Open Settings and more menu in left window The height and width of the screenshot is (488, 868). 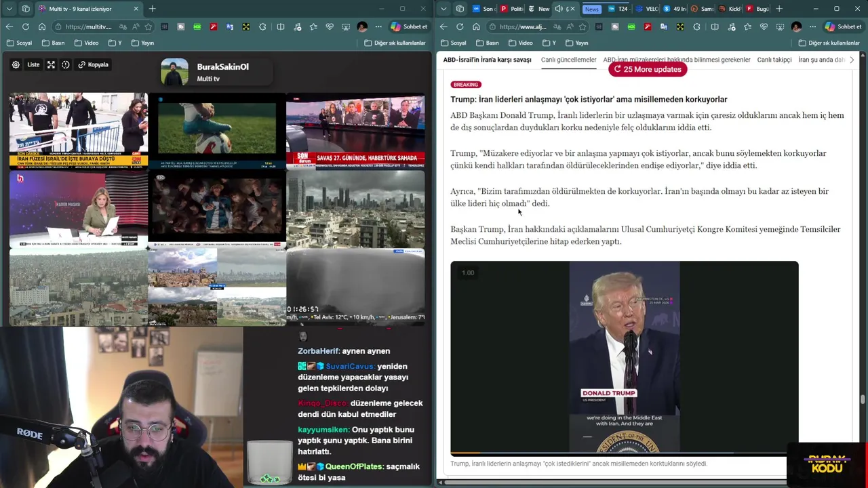tap(378, 26)
